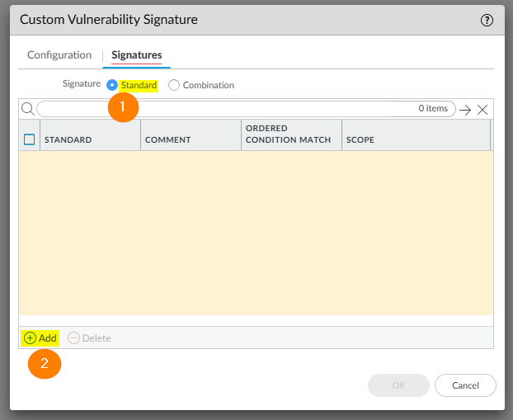Switch to the Configuration tab
513x420 pixels.
click(x=59, y=55)
